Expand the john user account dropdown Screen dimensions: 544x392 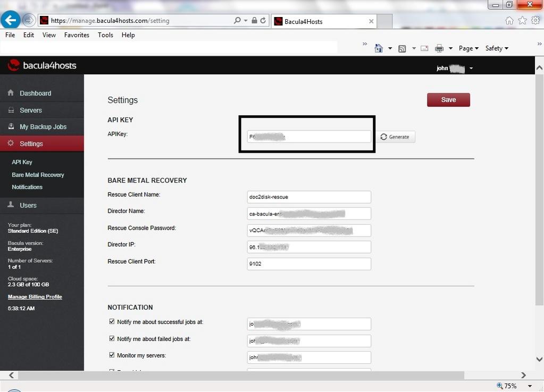point(471,68)
